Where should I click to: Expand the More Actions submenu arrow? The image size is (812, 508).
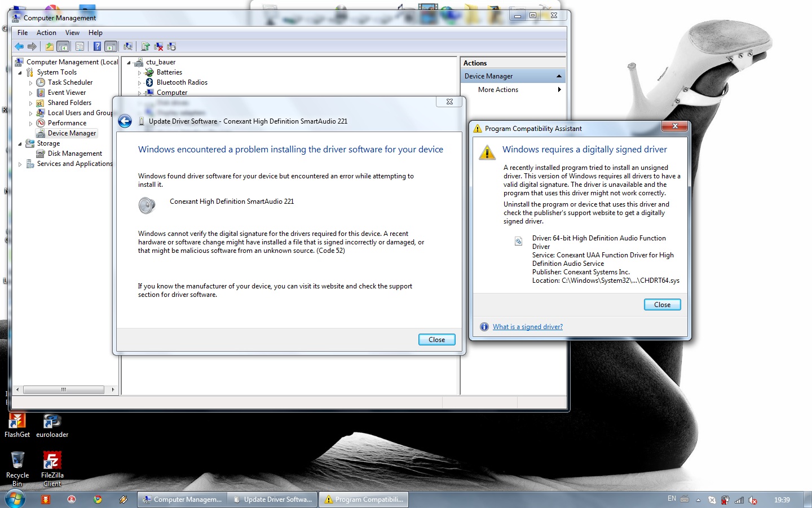[559, 90]
